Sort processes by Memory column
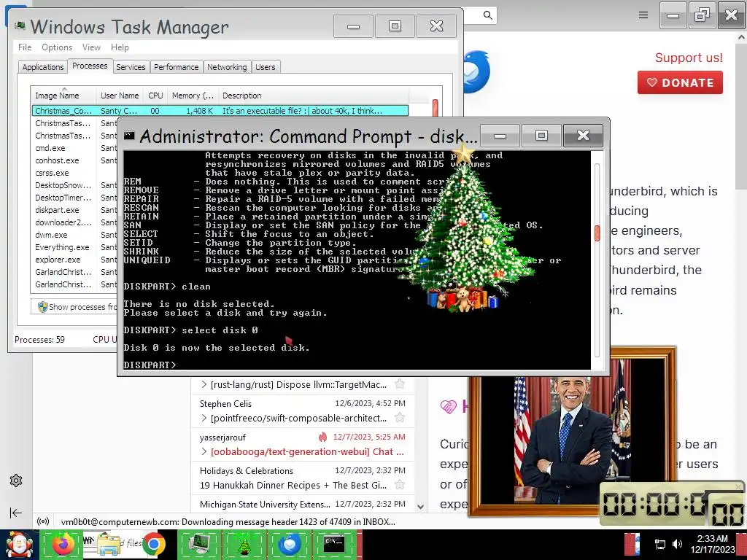This screenshot has width=747, height=560. (193, 96)
